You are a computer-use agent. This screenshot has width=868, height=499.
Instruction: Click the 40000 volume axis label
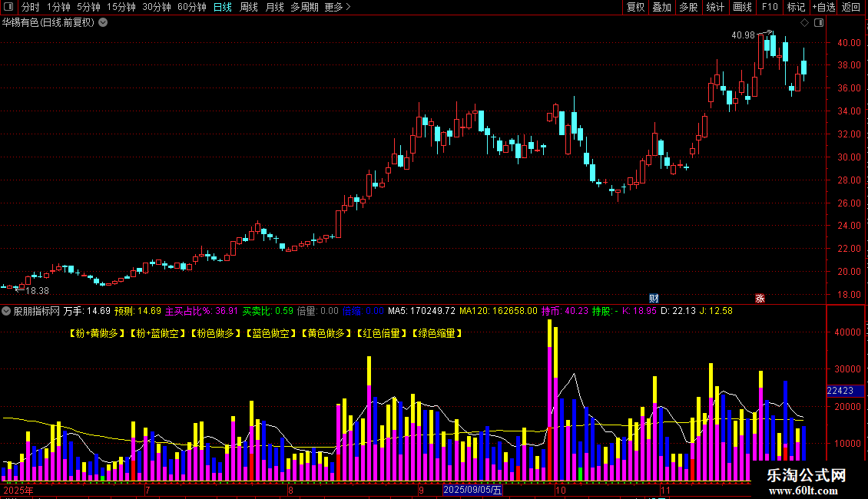(x=847, y=332)
